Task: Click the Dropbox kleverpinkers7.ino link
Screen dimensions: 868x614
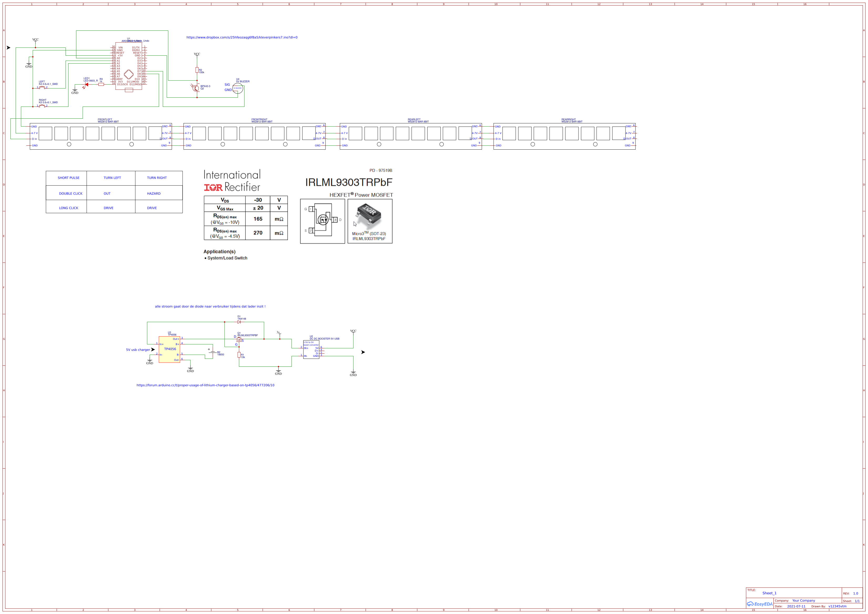Action: tap(241, 38)
